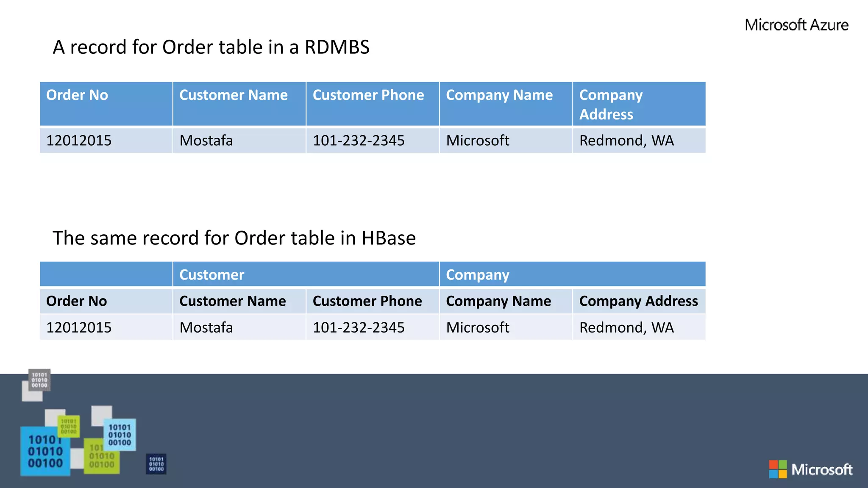Select the 12012015 cell in the RDBMS table
Viewport: 868px width, 488px height.
pyautogui.click(x=106, y=140)
